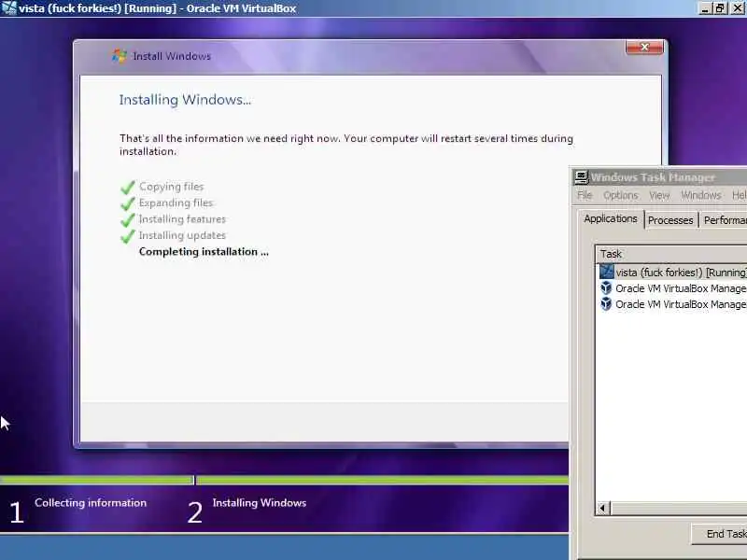This screenshot has height=560, width=747.
Task: Click the Installing Windows step 2 label
Action: [x=260, y=503]
